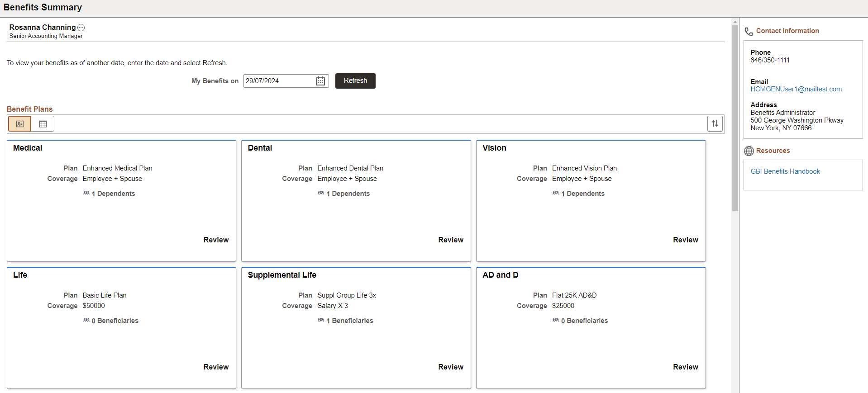Select the AD and D card title
Screen dimensions: 868x393
[x=501, y=275]
